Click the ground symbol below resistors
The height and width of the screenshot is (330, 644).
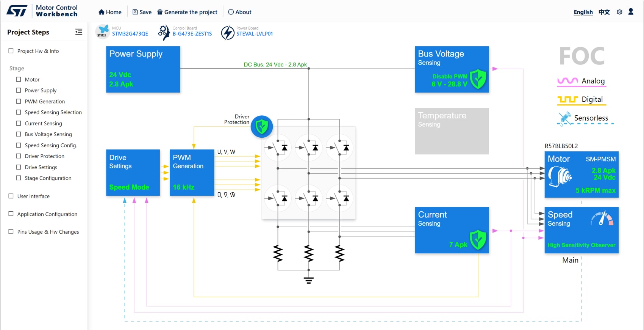click(309, 281)
